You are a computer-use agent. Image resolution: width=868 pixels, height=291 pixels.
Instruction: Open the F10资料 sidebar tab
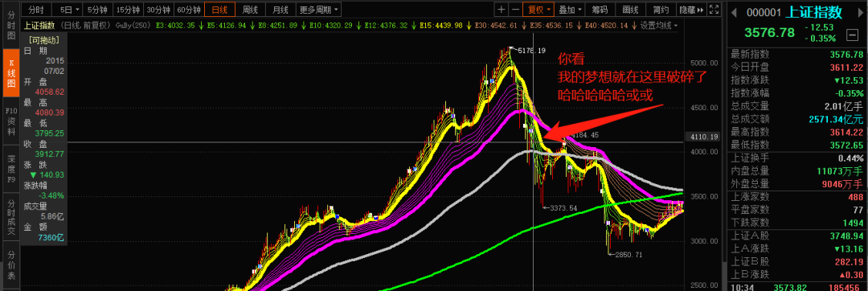click(10, 122)
